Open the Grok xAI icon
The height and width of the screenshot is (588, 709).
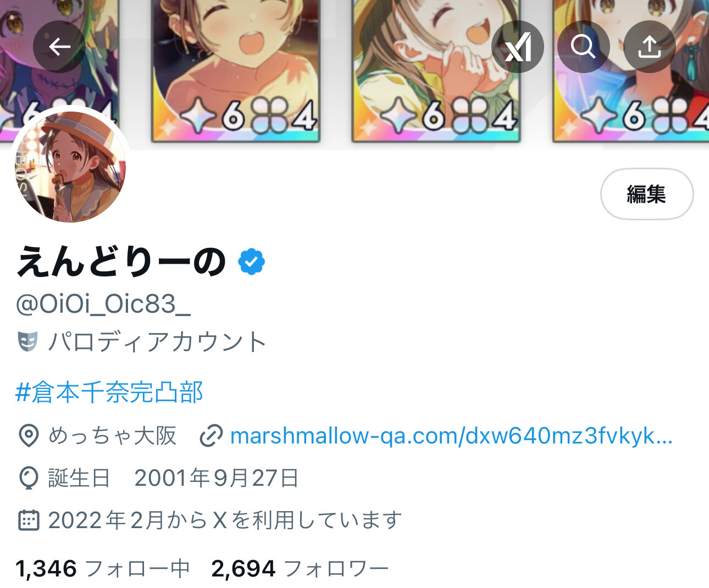point(518,47)
